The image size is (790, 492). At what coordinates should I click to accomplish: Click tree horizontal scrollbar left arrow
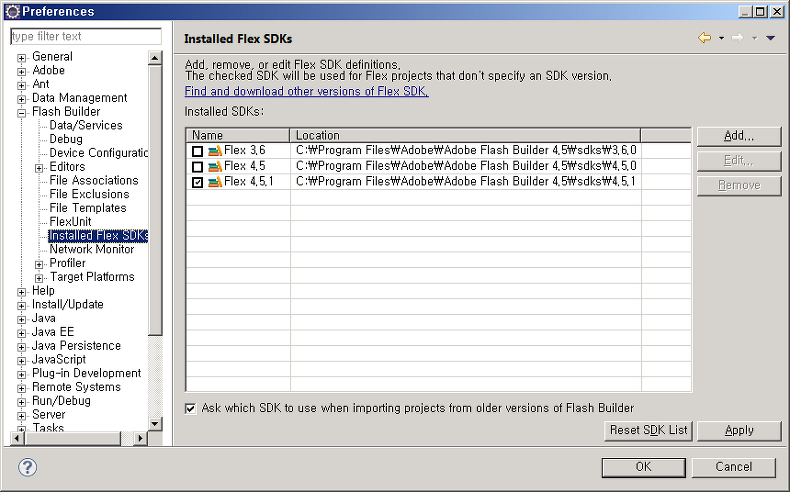click(17, 439)
